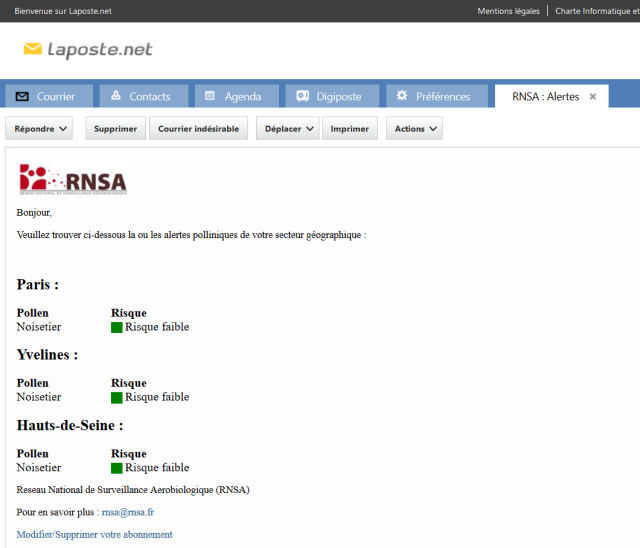Open the Actions dropdown menu
This screenshot has height=548, width=640.
[414, 129]
